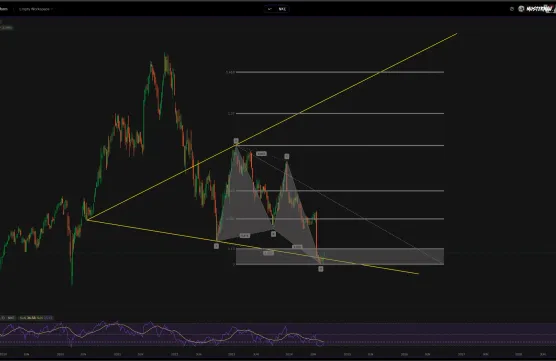Click the 2025 label on time axis
Image resolution: width=556 pixels, height=361 pixels.
click(348, 354)
